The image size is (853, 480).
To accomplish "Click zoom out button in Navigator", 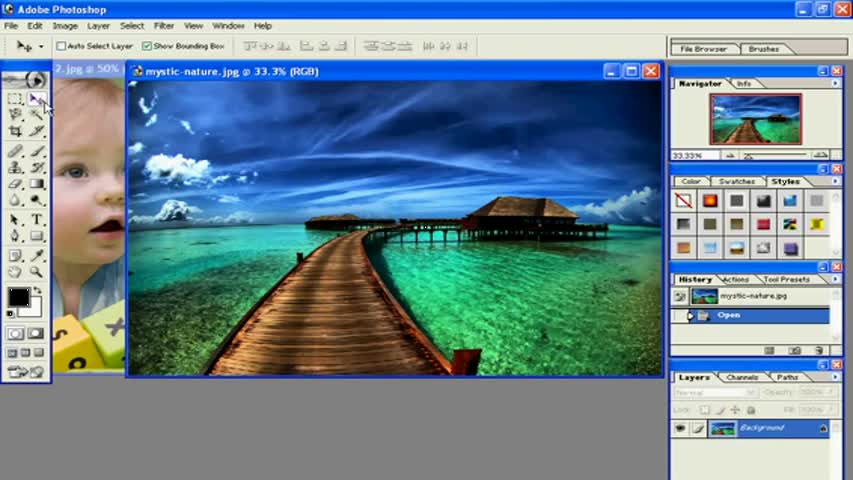I will click(730, 156).
